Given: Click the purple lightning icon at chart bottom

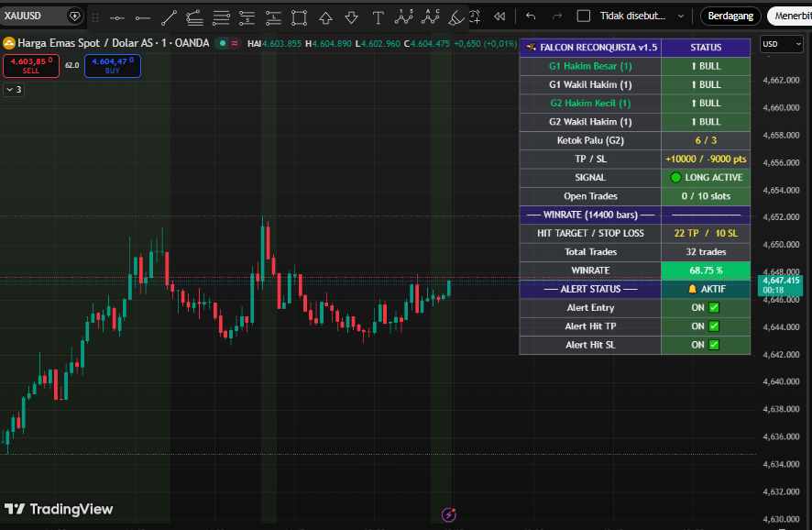Looking at the screenshot, I should pyautogui.click(x=448, y=514).
